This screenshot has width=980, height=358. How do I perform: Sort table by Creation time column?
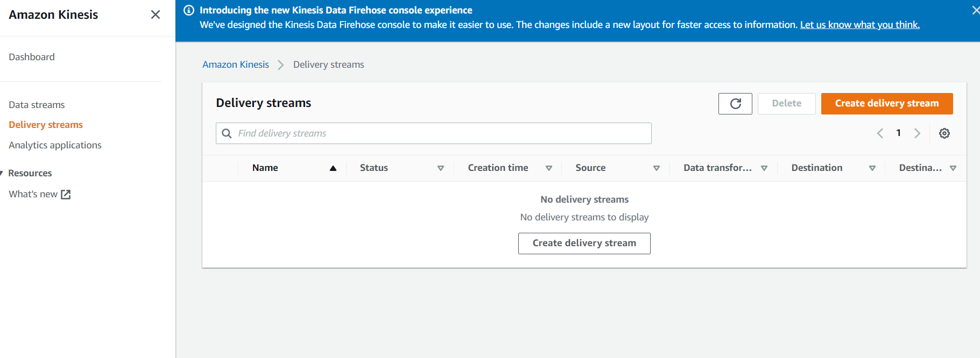[x=549, y=168]
